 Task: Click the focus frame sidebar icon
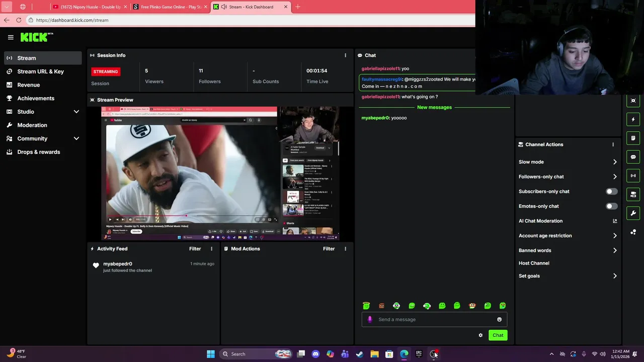(633, 101)
